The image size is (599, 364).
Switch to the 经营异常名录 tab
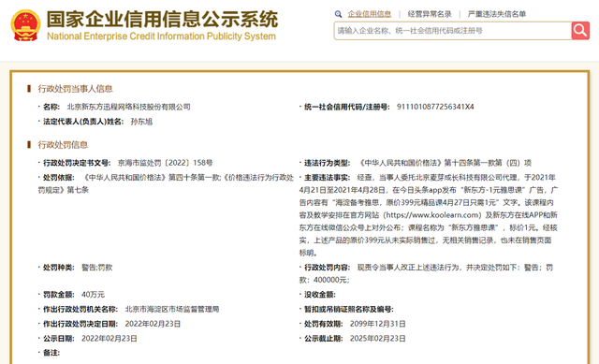coord(430,14)
